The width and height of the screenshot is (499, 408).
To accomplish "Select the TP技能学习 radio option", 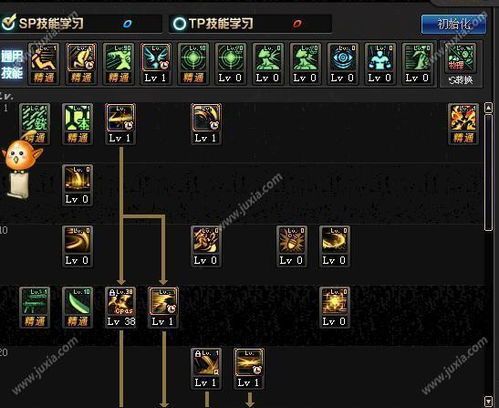I will [213, 24].
